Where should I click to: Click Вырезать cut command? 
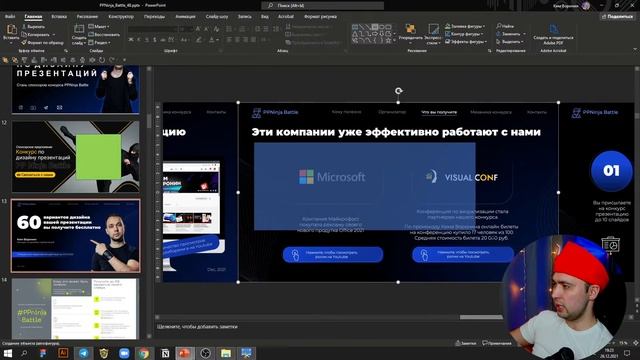[33, 27]
